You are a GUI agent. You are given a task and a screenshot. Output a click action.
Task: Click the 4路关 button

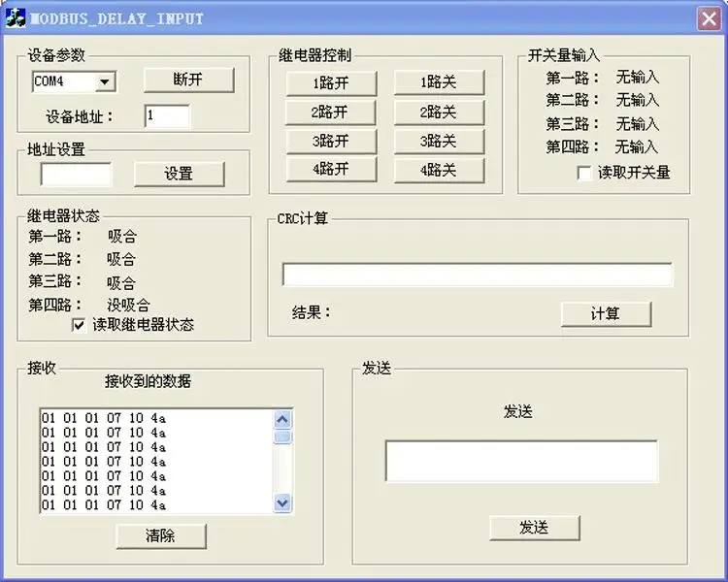tap(439, 171)
